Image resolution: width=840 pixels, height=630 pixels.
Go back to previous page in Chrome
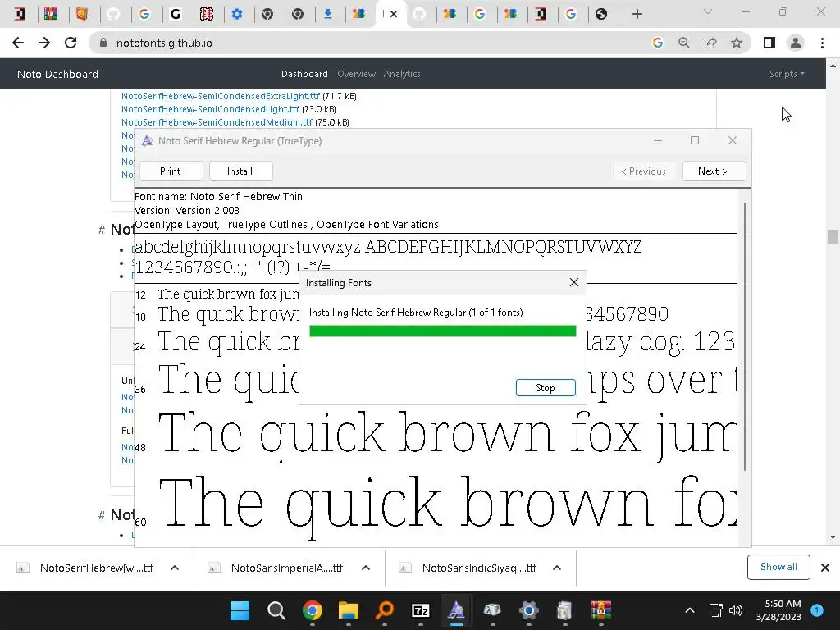click(x=18, y=43)
